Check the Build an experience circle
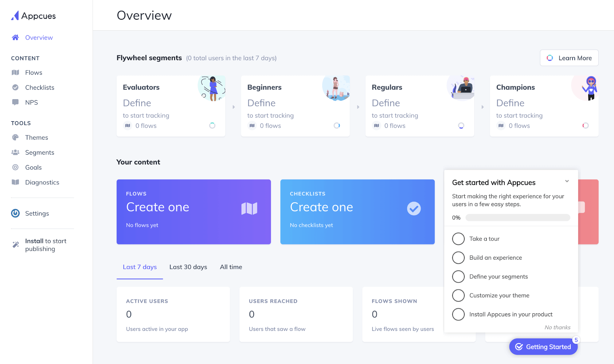614x364 pixels. pos(458,258)
